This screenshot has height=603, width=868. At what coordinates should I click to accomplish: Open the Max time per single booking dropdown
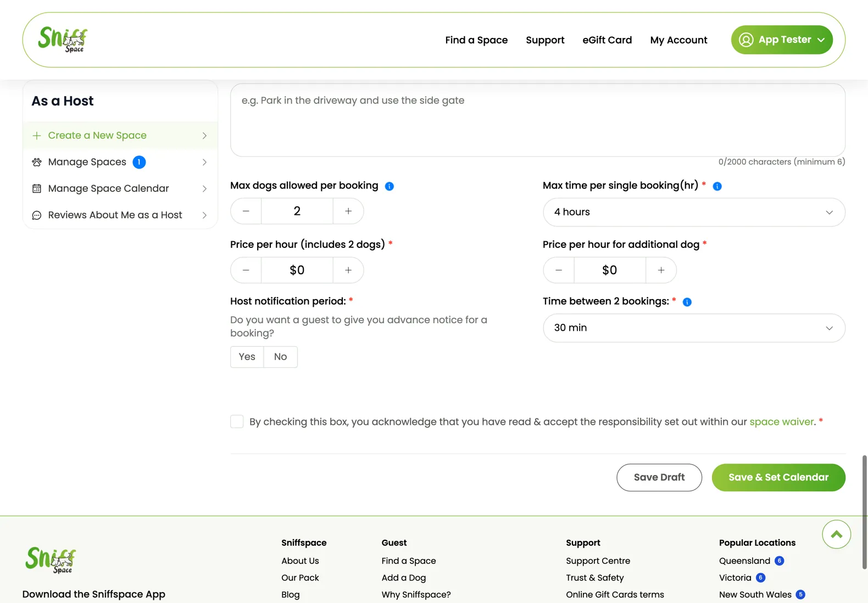(x=694, y=212)
